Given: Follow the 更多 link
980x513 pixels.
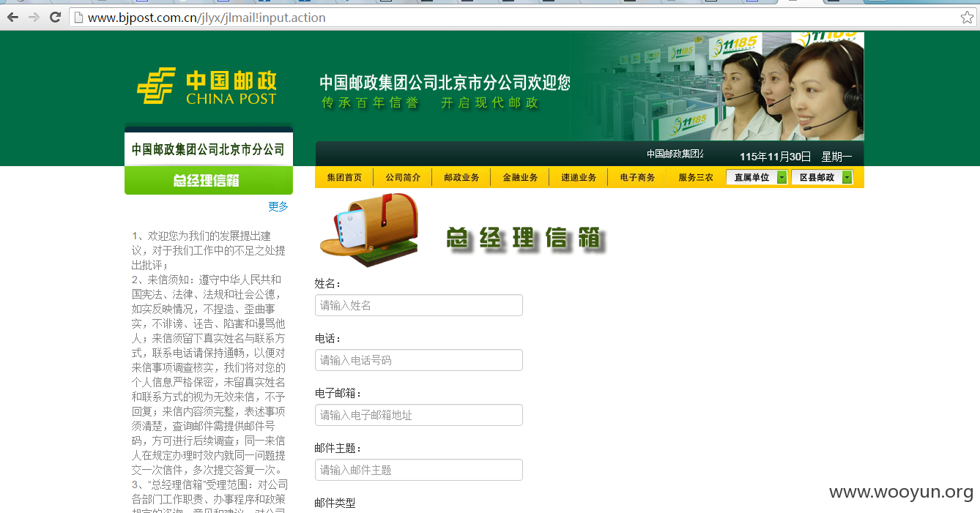Looking at the screenshot, I should click(x=278, y=206).
